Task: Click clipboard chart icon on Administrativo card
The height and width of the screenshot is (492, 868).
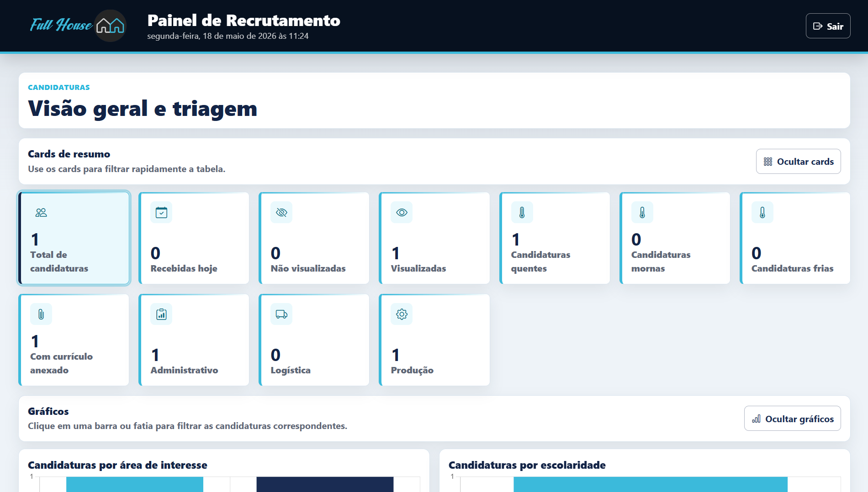Action: tap(161, 314)
